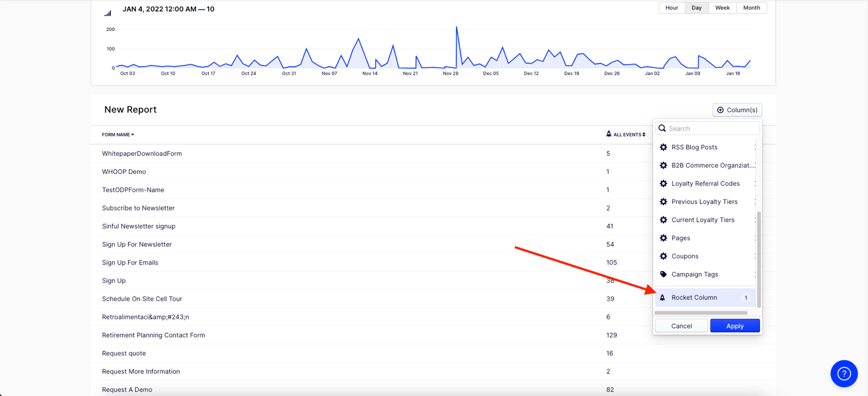Click the column Search input field
868x396 pixels.
tap(712, 129)
